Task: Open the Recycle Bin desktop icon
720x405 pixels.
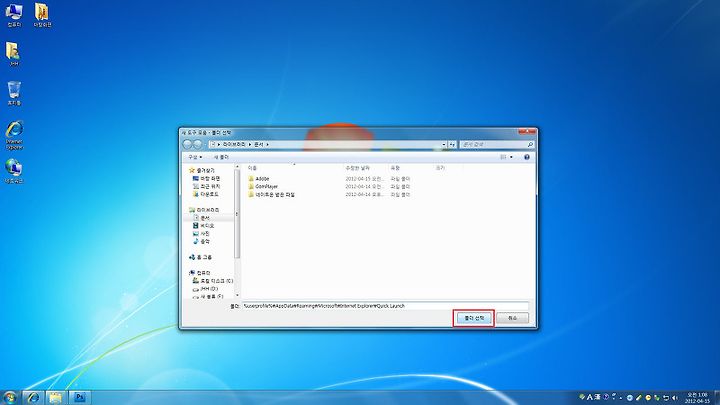Action: [14, 93]
